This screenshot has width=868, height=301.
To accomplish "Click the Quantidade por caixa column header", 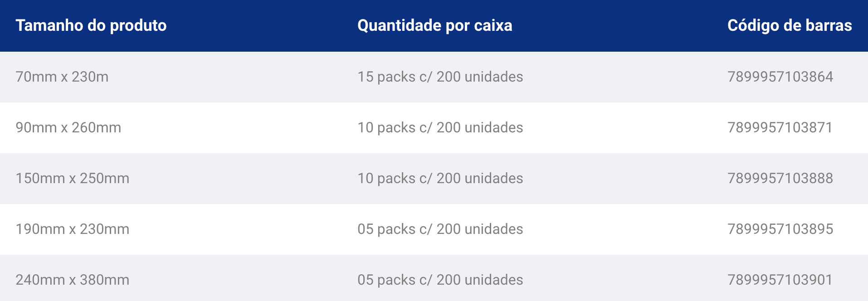I will 435,25.
